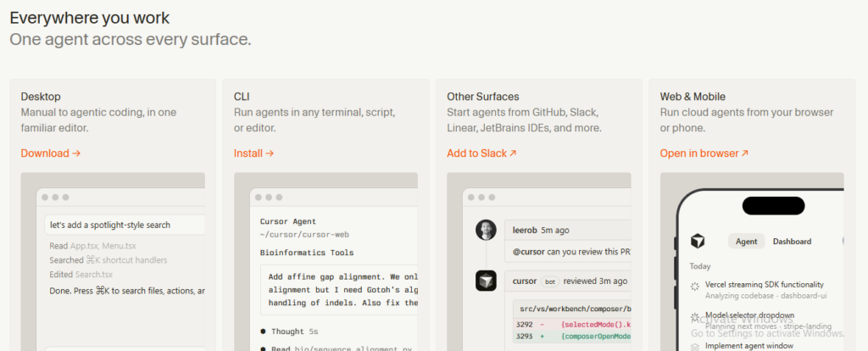
Task: Click the cursor bot avatar icon
Action: pos(486,281)
